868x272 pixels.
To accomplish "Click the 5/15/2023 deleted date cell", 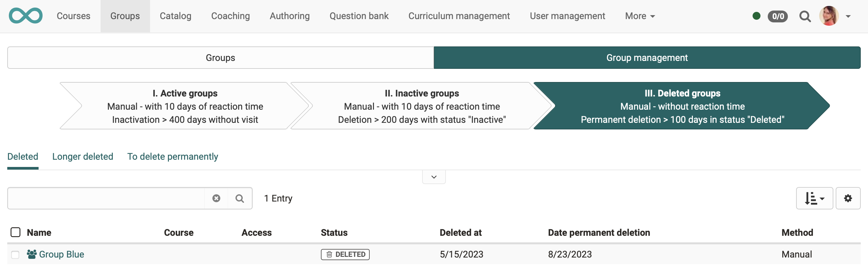I will (461, 254).
